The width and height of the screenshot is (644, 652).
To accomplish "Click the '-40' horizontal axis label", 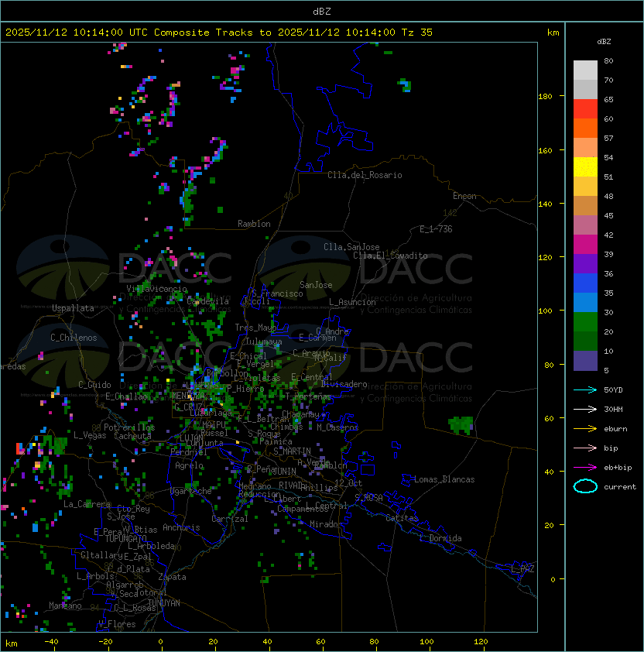I will pyautogui.click(x=51, y=642).
